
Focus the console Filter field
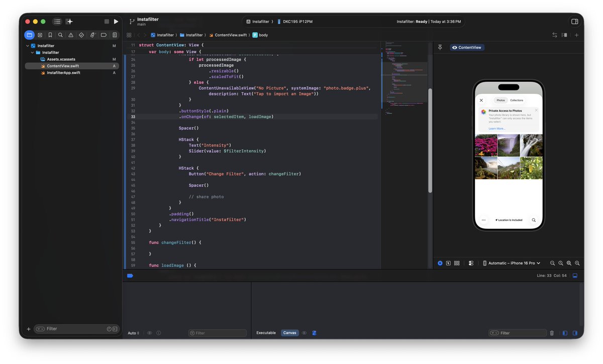(518, 333)
